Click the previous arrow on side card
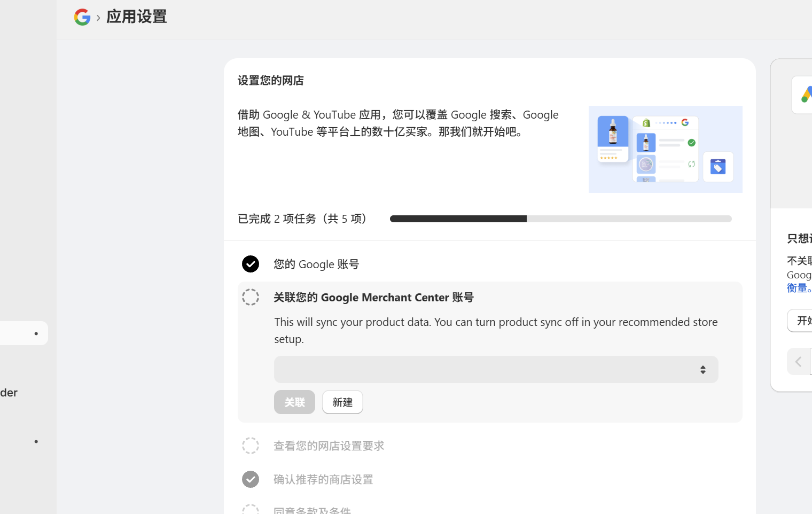The width and height of the screenshot is (812, 514). pos(798,362)
